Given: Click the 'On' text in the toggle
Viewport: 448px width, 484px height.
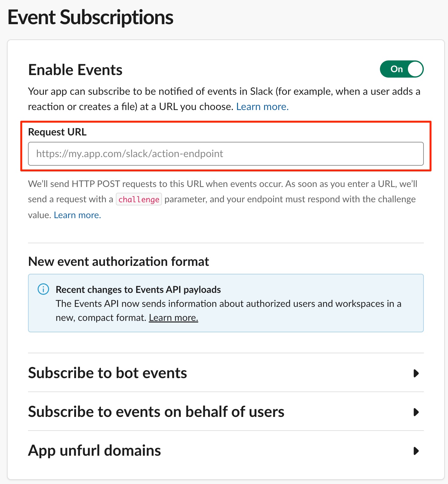Looking at the screenshot, I should coord(397,69).
